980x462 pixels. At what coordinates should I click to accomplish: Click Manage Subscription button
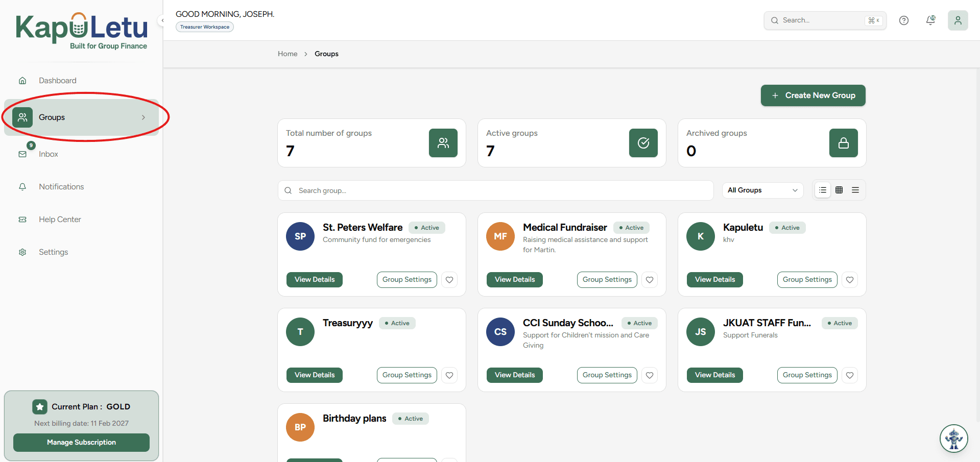point(81,443)
